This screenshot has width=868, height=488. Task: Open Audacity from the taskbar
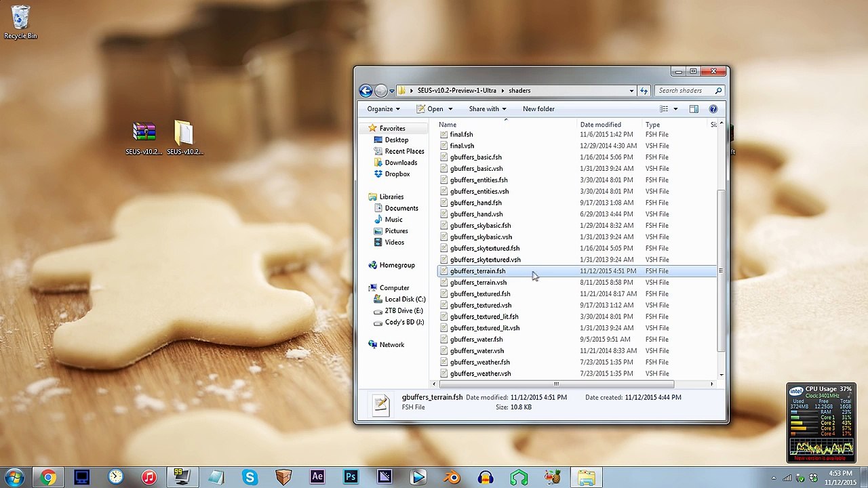pos(486,478)
